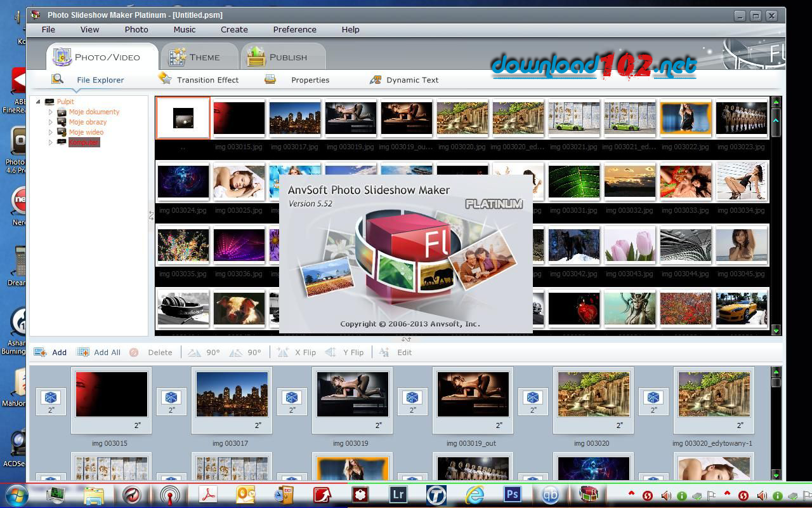
Task: Click the Add photo button
Action: tap(50, 352)
